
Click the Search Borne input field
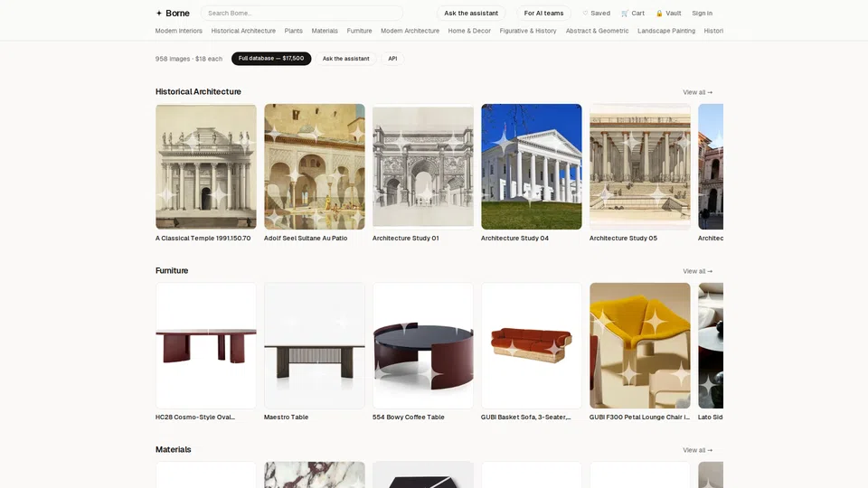point(302,14)
